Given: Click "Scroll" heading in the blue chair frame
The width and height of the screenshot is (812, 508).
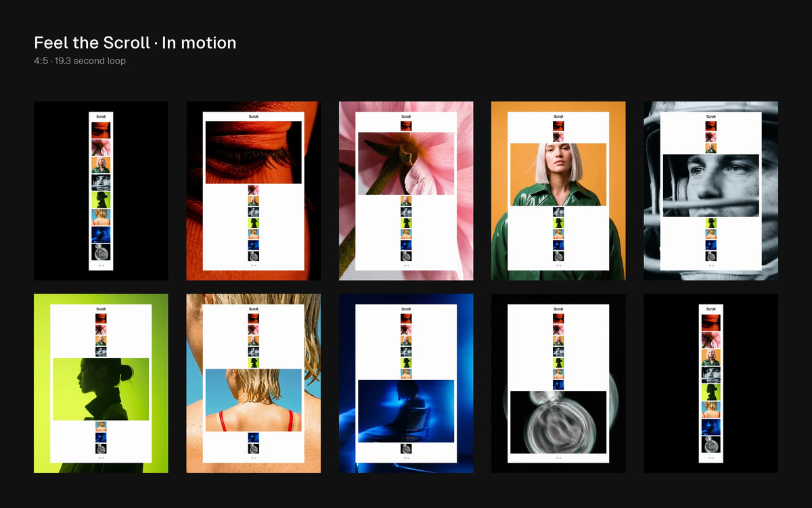Looking at the screenshot, I should click(x=406, y=309).
